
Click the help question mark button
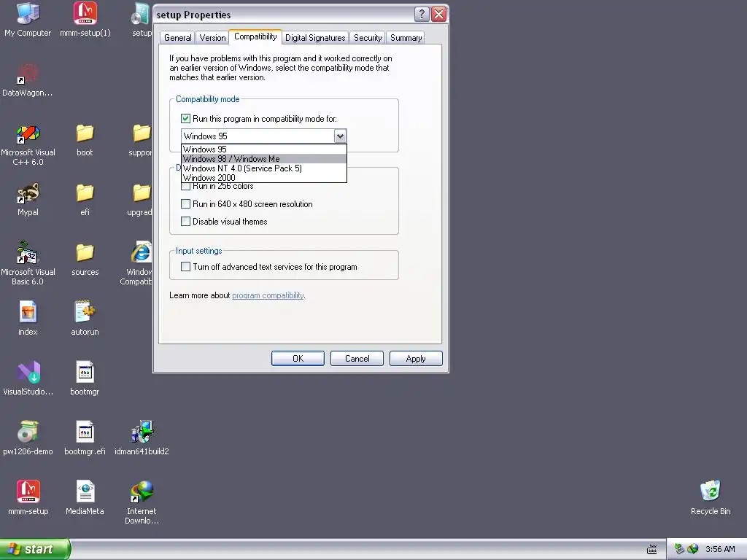point(421,15)
